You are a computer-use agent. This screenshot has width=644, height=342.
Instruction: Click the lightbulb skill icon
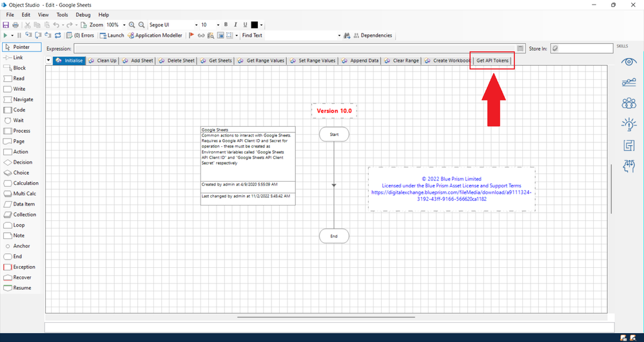click(628, 124)
